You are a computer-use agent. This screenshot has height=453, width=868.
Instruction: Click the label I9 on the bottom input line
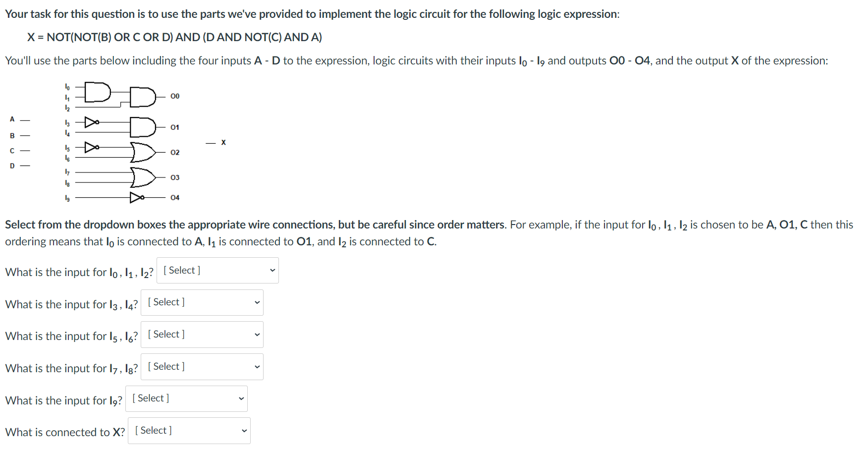pos(67,197)
